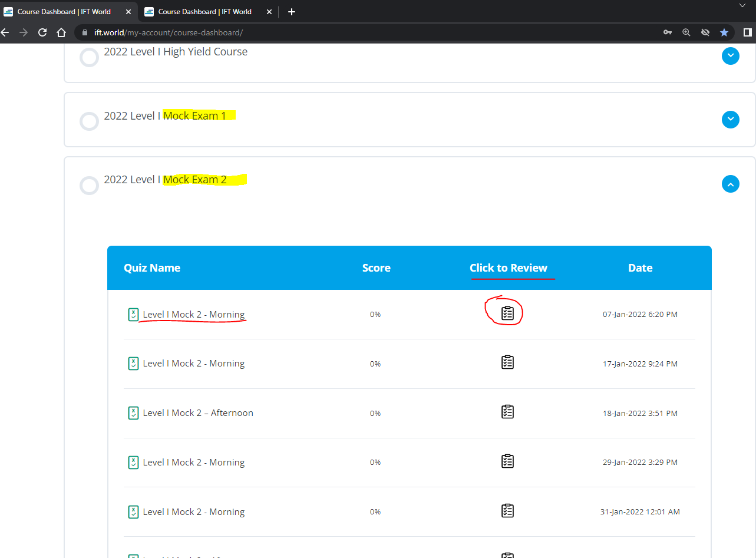Open a new browser tab
Image resolution: width=756 pixels, height=558 pixels.
292,12
